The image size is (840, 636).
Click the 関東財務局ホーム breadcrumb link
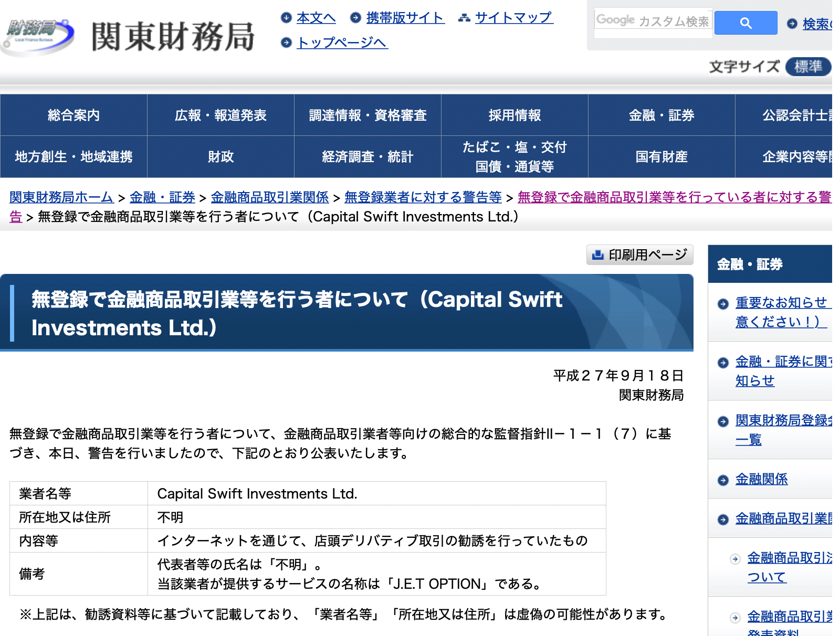61,197
